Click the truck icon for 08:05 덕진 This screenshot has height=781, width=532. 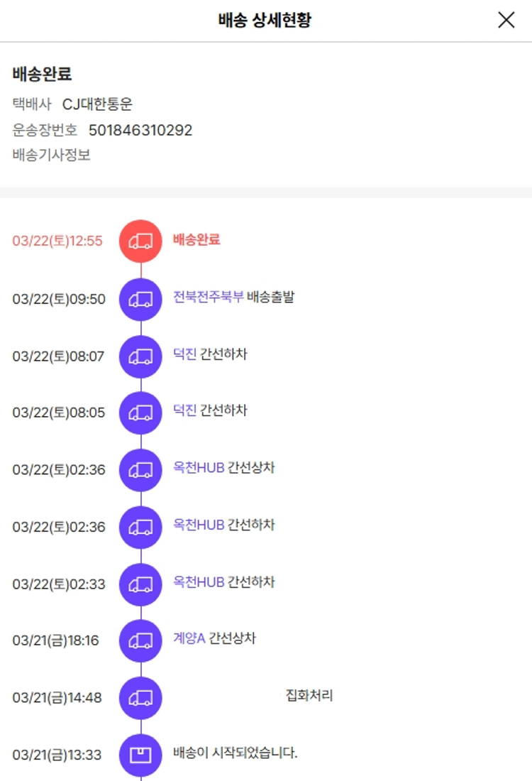tap(140, 413)
